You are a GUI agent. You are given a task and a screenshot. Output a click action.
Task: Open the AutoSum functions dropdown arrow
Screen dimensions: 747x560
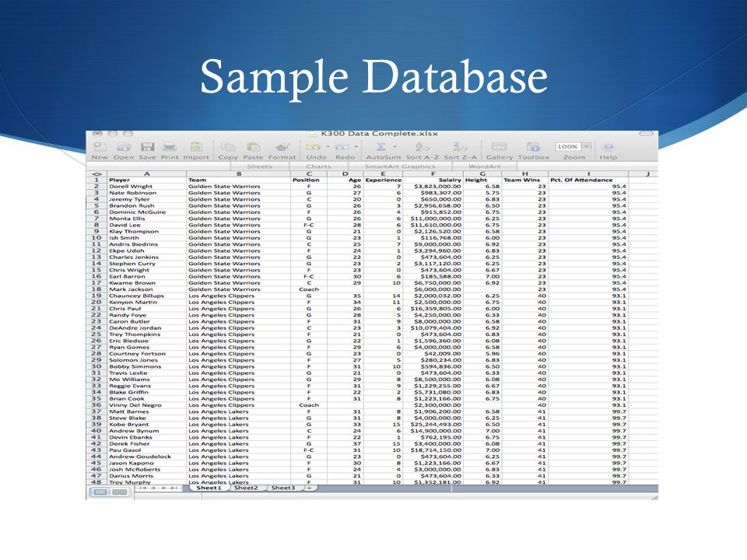395,147
